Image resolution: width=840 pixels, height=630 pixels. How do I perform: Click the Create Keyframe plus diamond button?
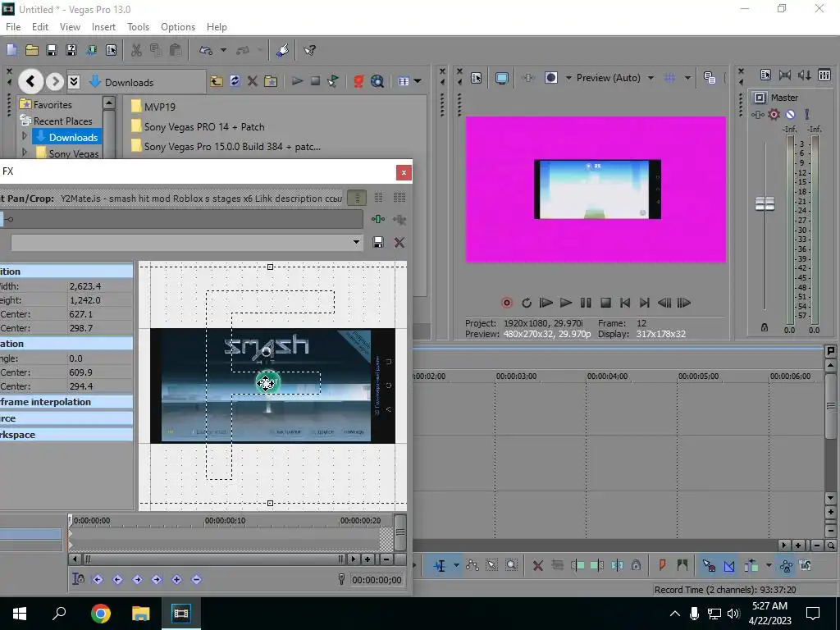[x=177, y=579]
